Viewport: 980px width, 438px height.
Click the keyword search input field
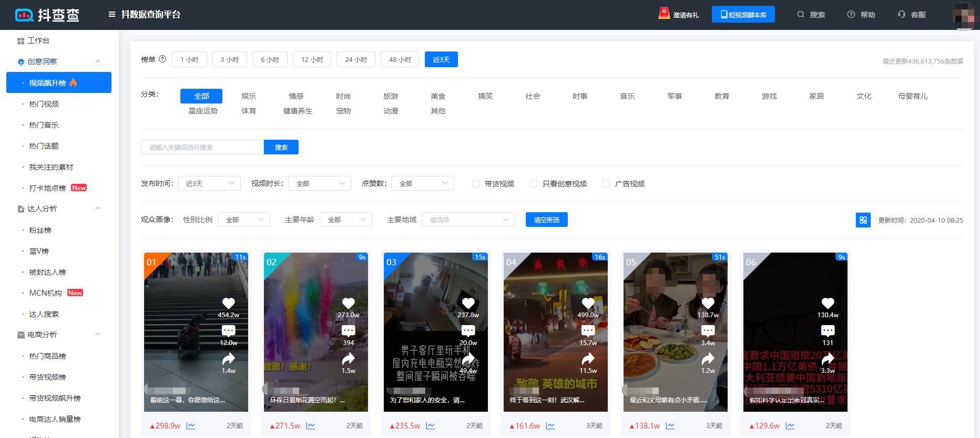pos(202,147)
